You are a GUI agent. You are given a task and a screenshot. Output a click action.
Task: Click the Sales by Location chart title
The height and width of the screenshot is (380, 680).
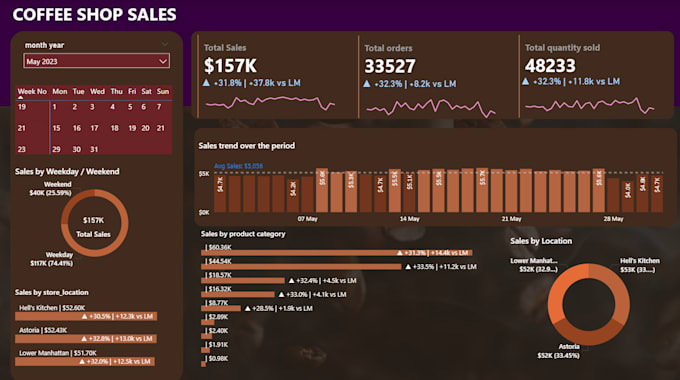click(541, 241)
